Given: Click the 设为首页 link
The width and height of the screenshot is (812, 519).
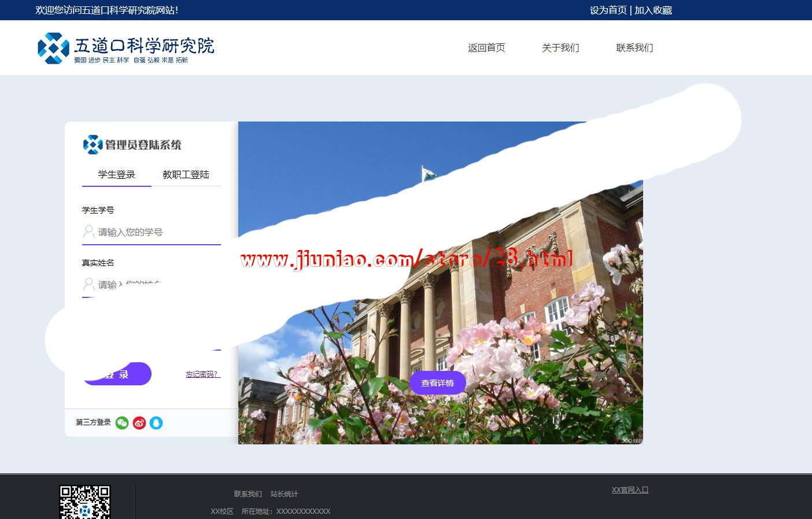Looking at the screenshot, I should point(608,10).
